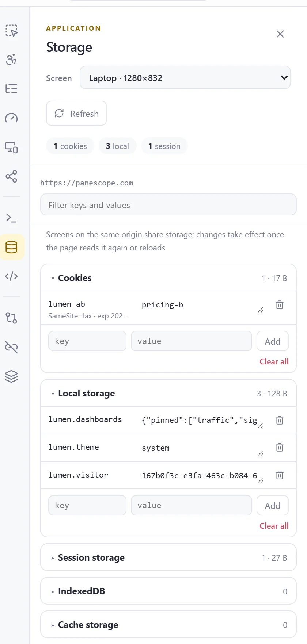This screenshot has height=644, width=307.
Task: Click the resize handle on lumen.dashboards value
Action: tap(261, 426)
